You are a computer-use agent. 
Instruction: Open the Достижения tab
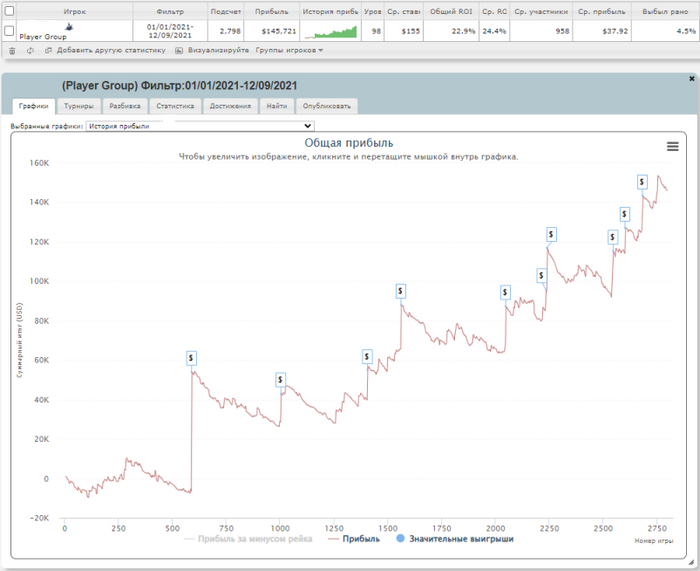(x=230, y=106)
